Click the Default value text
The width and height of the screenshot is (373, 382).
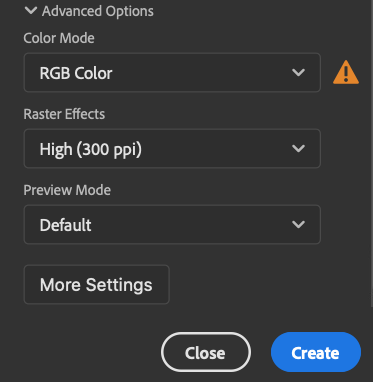click(65, 225)
